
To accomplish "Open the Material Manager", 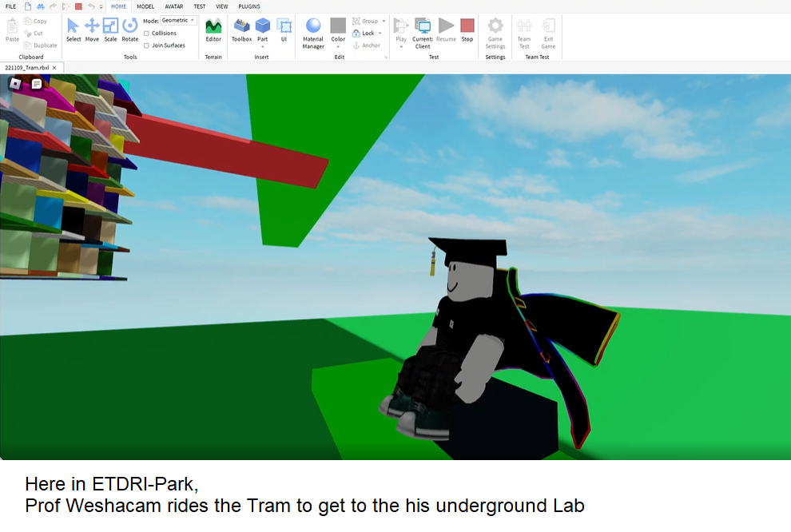I will [313, 30].
